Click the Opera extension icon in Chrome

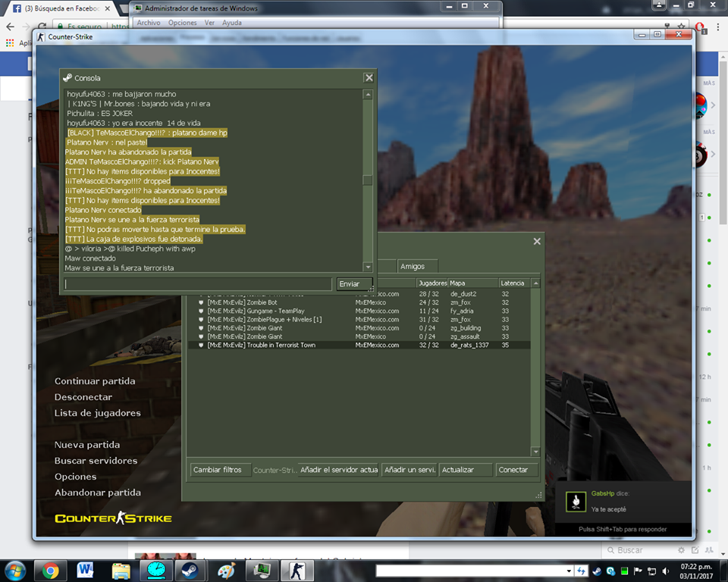point(701,27)
